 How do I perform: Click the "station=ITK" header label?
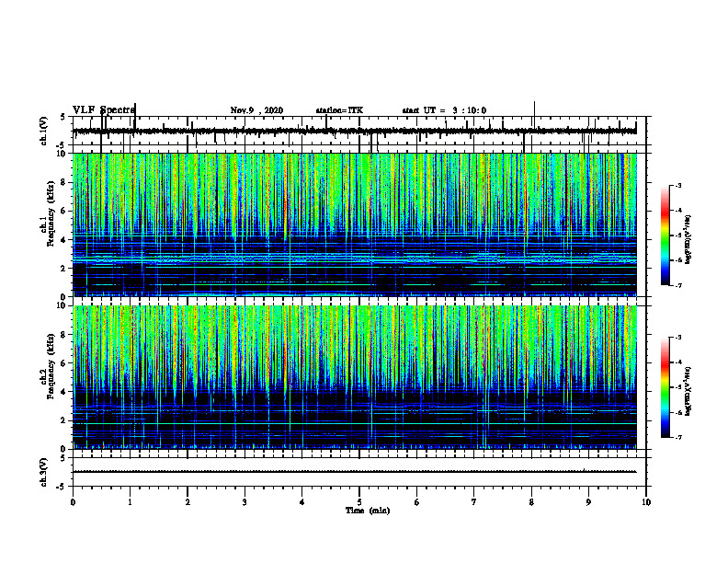point(339,110)
